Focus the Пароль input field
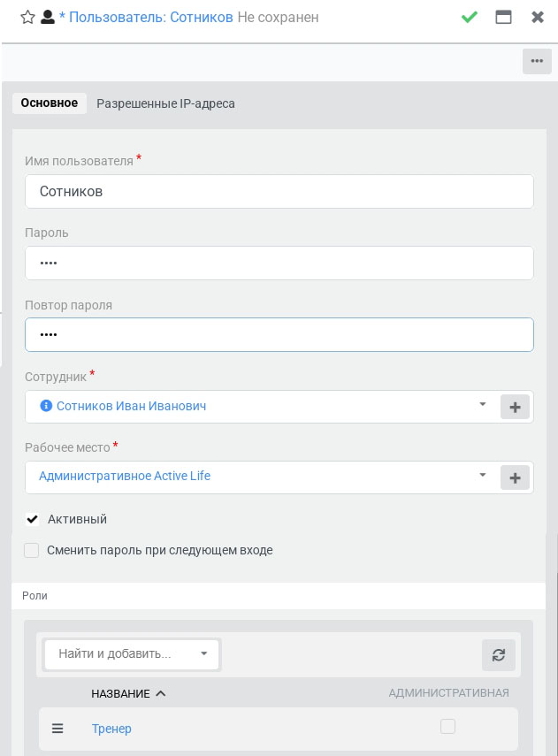The width and height of the screenshot is (558, 756). pyautogui.click(x=279, y=263)
